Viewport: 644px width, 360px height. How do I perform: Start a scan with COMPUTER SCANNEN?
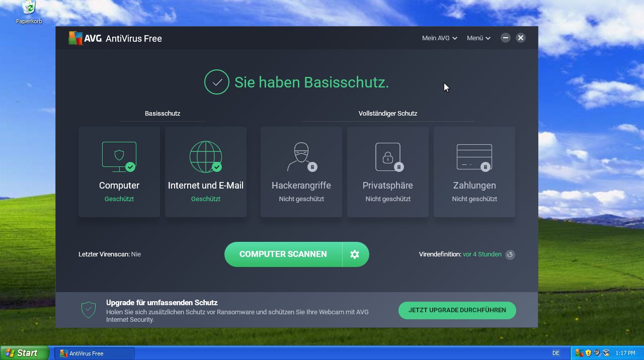[x=283, y=254]
